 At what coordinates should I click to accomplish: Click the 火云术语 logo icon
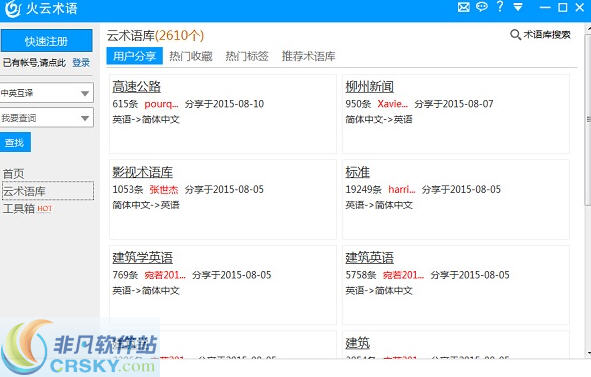pos(13,8)
